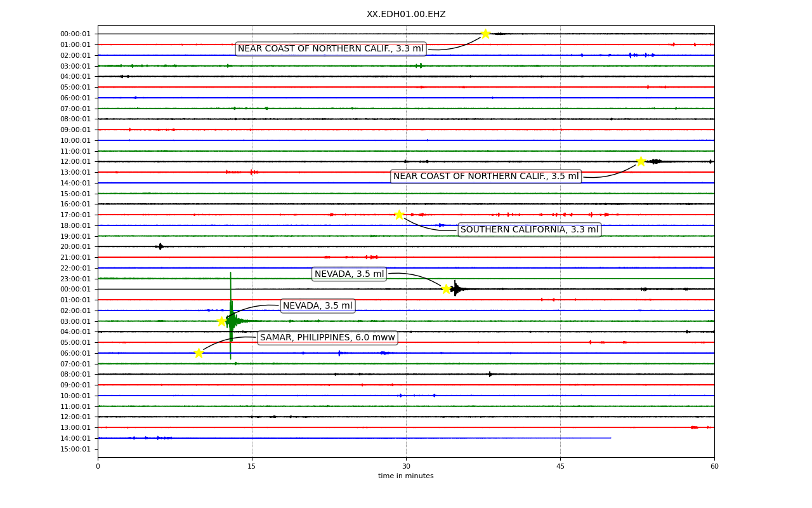
Task: Select the star marker for Northern Calif. 3.5 ml
Action: tap(641, 161)
